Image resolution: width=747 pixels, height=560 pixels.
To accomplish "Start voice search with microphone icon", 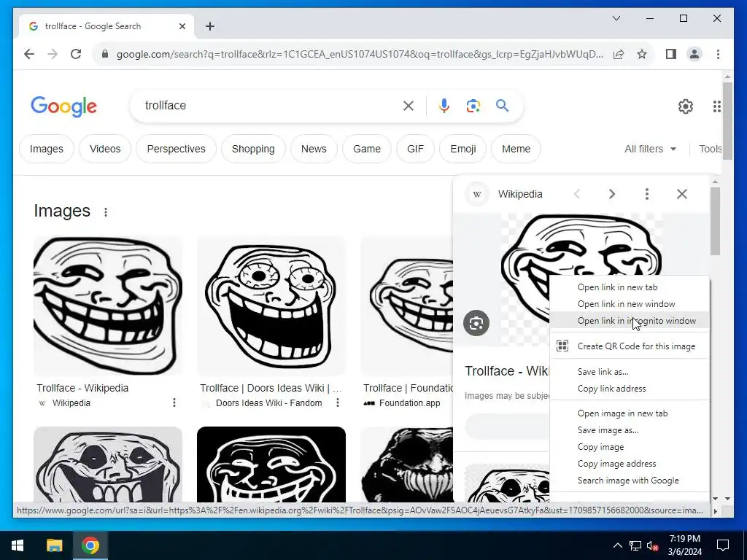I will coord(444,106).
